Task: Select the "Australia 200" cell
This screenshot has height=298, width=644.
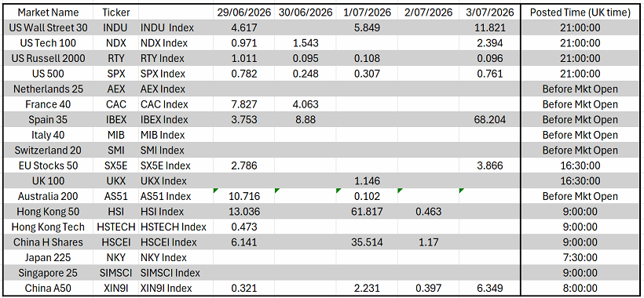Action: [x=49, y=196]
